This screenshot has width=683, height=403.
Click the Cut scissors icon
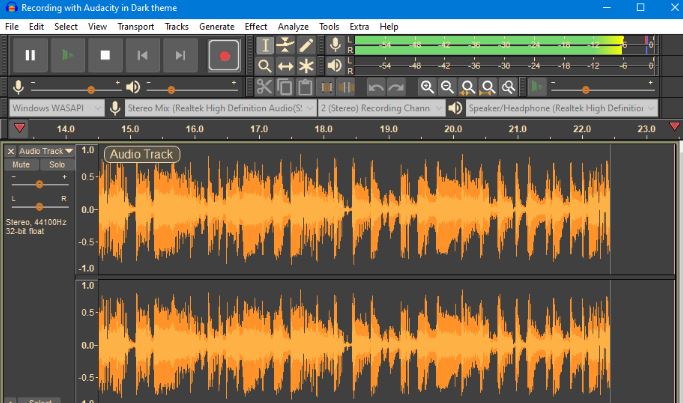pyautogui.click(x=264, y=87)
